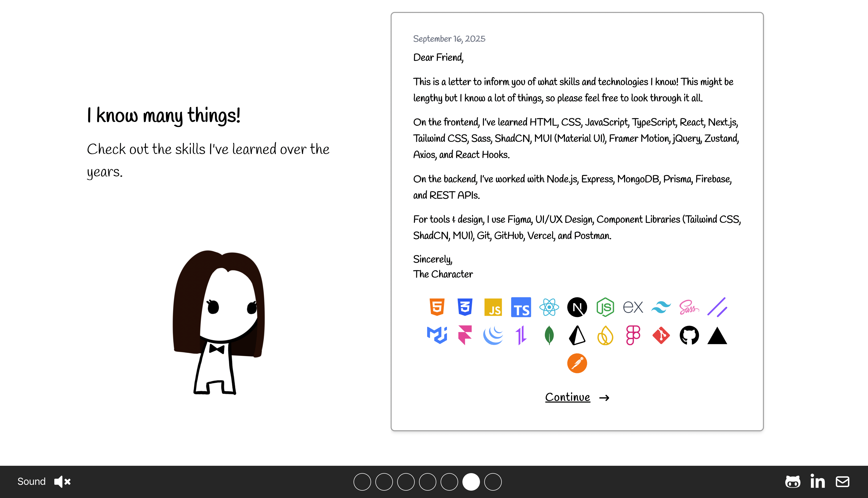Unmute sound using speaker icon
The image size is (868, 498).
click(x=62, y=482)
